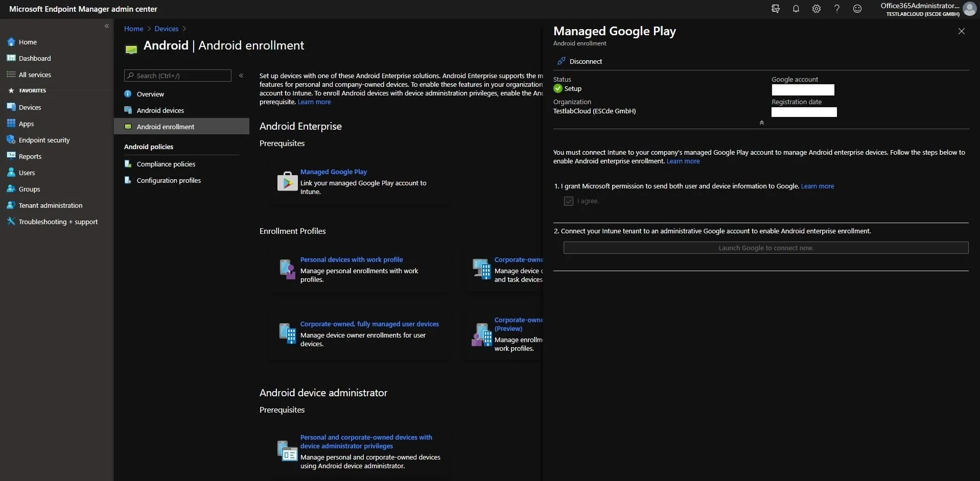Select Tenant administration
Image resolution: width=980 pixels, height=481 pixels.
[50, 205]
